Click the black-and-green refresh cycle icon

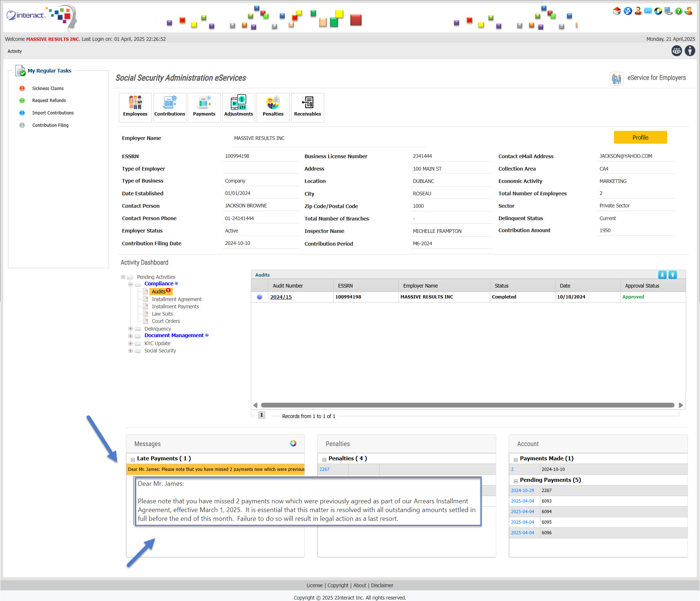tap(658, 11)
